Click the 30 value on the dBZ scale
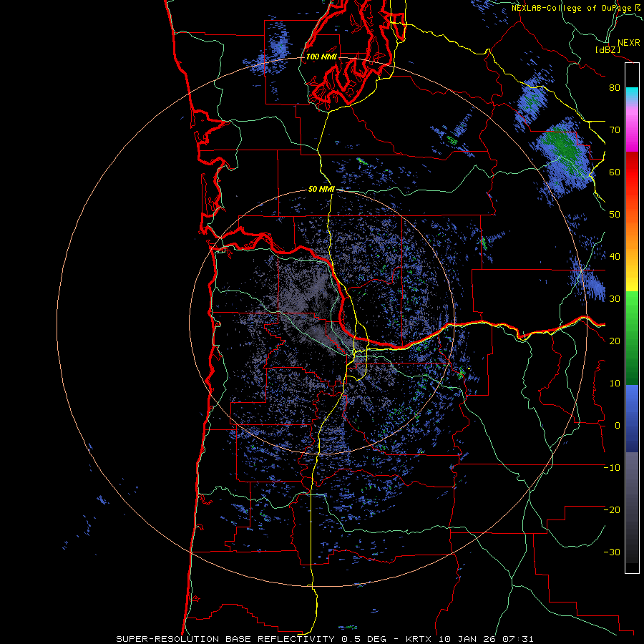The width and height of the screenshot is (644, 644). tap(615, 299)
